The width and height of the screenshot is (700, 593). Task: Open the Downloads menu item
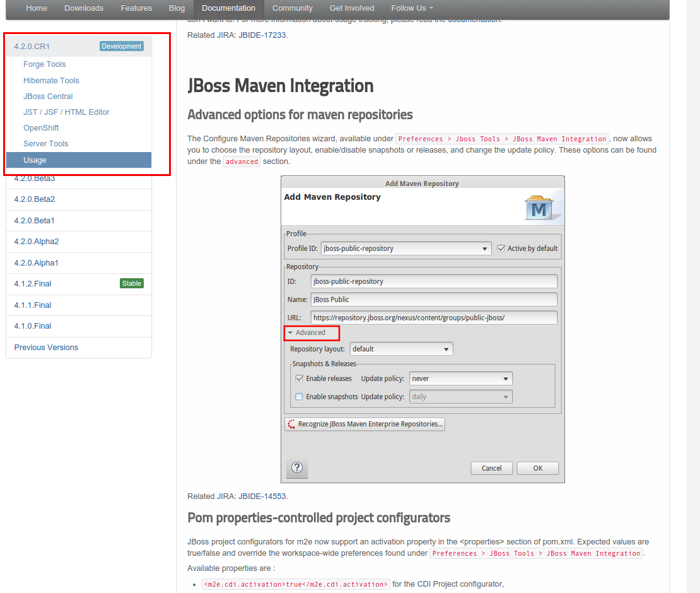coord(84,8)
